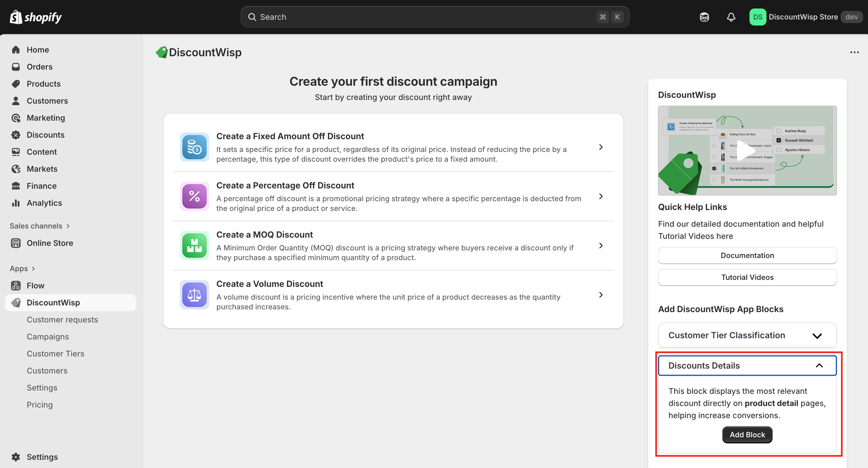
Task: Go to Customer Tiers submenu item
Action: click(x=56, y=353)
